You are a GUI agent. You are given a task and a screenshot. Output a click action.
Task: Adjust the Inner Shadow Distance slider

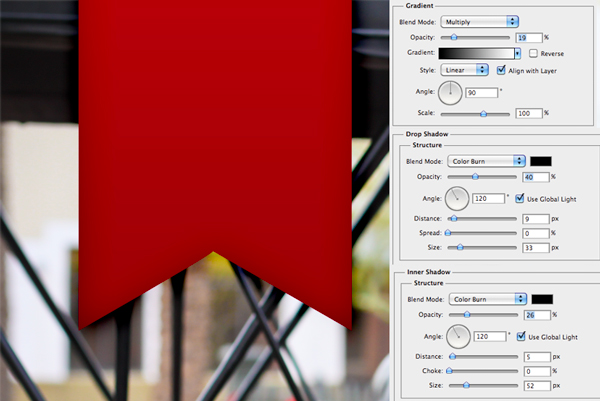[x=453, y=357]
